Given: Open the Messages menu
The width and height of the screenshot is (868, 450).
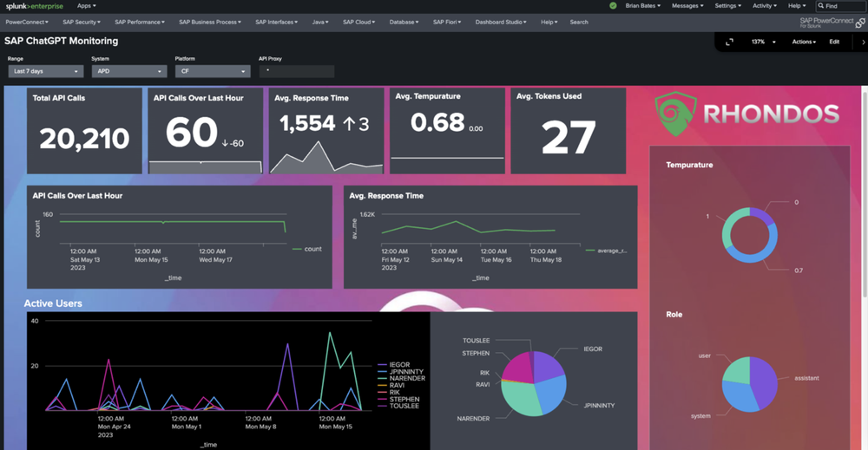Looking at the screenshot, I should [687, 5].
